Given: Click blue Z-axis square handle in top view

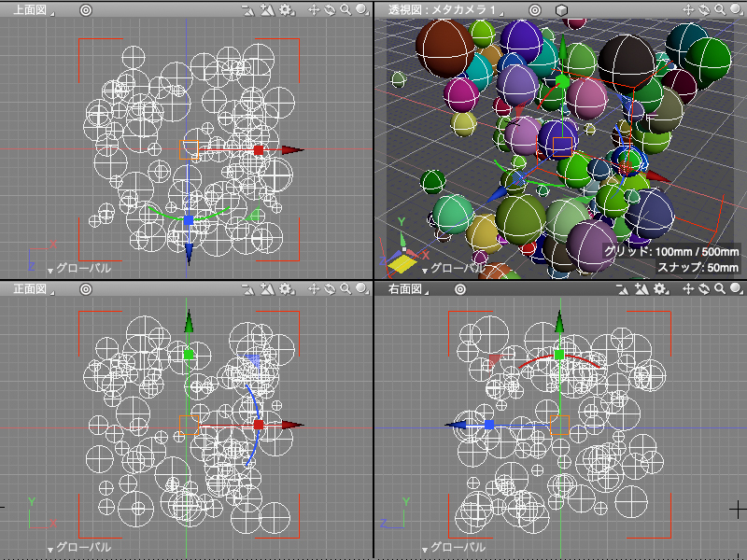Looking at the screenshot, I should pos(189,220).
